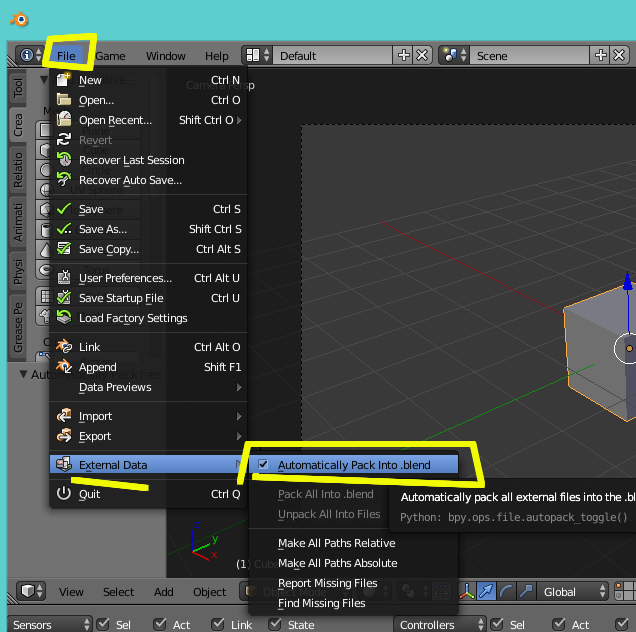This screenshot has width=636, height=632.
Task: Click Load Factory Settings
Action: [x=148, y=318]
